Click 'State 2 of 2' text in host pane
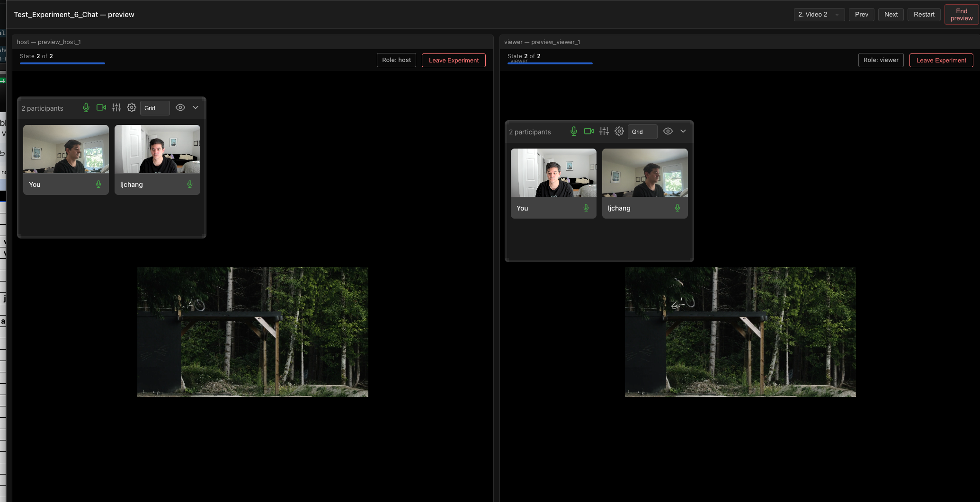The height and width of the screenshot is (502, 980). (x=36, y=56)
